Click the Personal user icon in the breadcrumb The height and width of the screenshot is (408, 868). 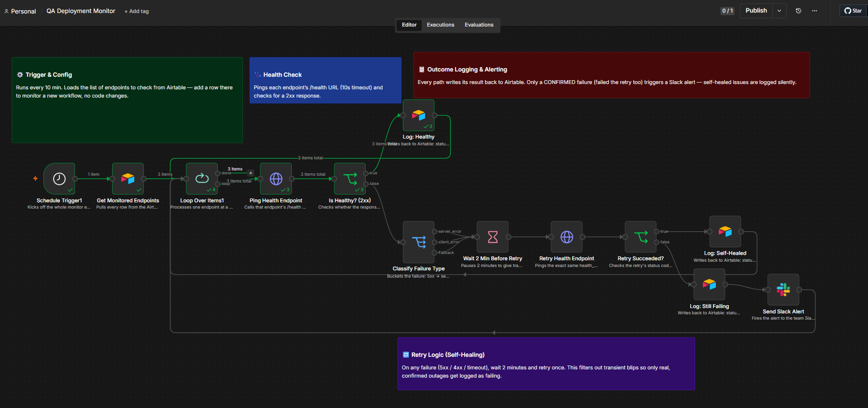point(6,11)
